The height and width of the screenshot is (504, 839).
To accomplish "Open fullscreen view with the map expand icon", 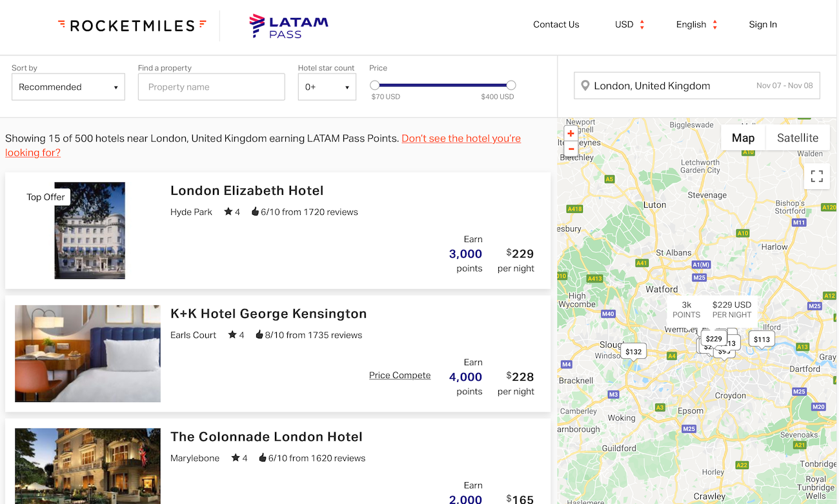I will [816, 176].
